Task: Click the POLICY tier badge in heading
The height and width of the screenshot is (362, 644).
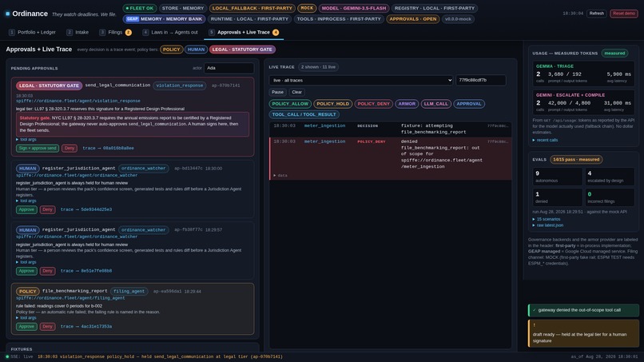Action: tap(171, 50)
